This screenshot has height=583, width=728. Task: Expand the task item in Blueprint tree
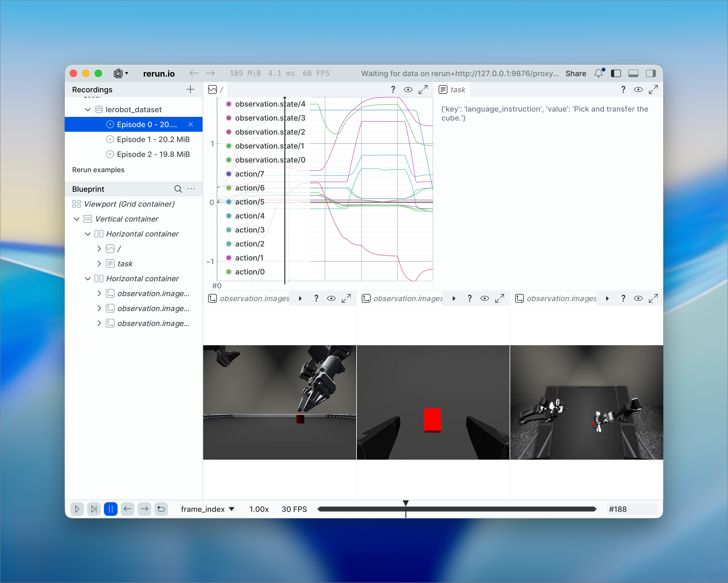[99, 264]
